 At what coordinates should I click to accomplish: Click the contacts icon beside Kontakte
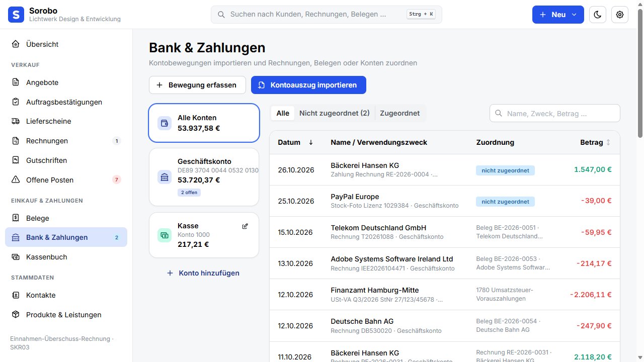(x=16, y=295)
